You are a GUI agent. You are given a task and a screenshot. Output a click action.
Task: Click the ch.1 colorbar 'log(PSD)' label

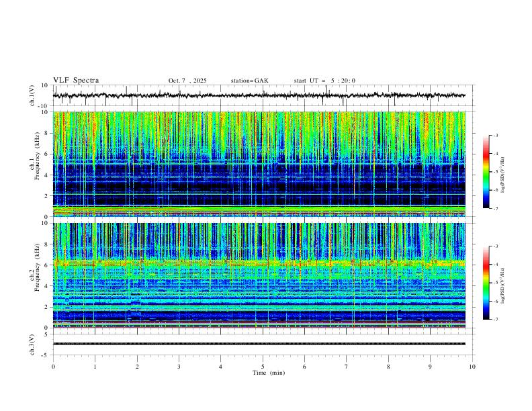pyautogui.click(x=503, y=175)
